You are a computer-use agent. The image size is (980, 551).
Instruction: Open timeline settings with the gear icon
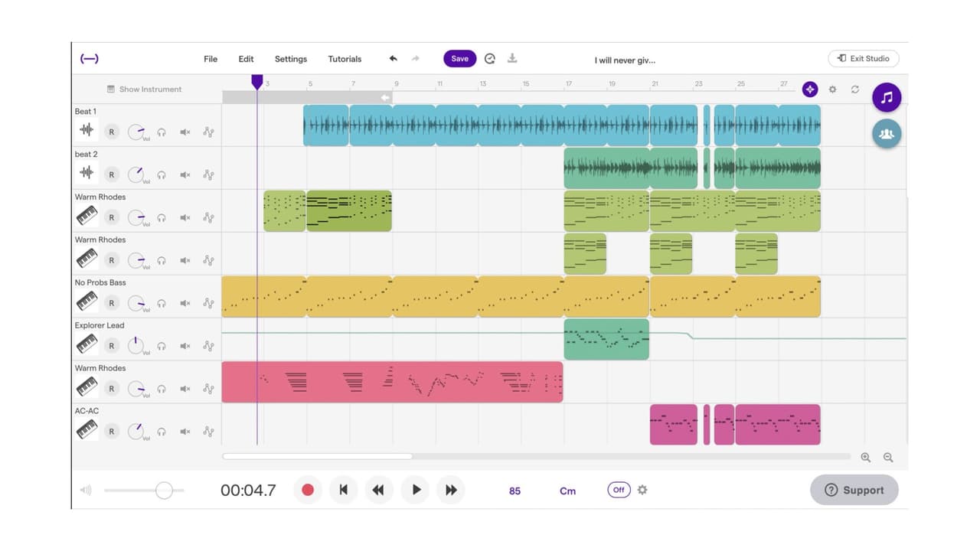click(x=833, y=90)
